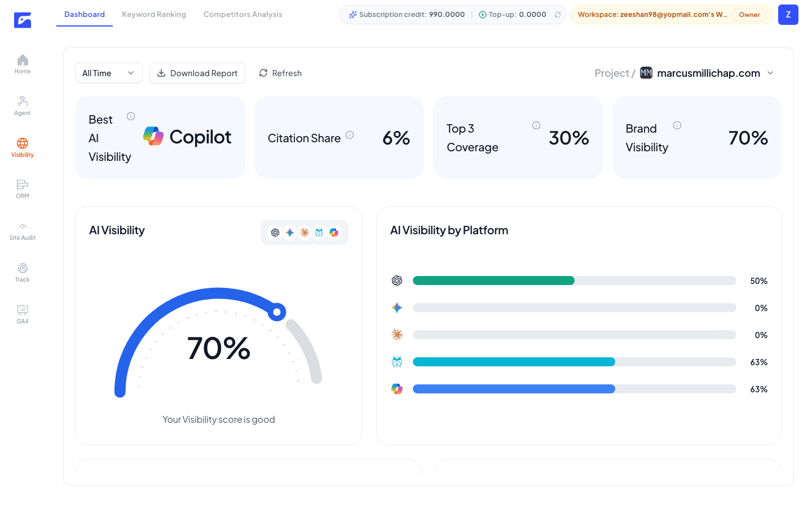
Task: Toggle ChatGPT filter in AI Visibility card
Action: click(x=275, y=233)
